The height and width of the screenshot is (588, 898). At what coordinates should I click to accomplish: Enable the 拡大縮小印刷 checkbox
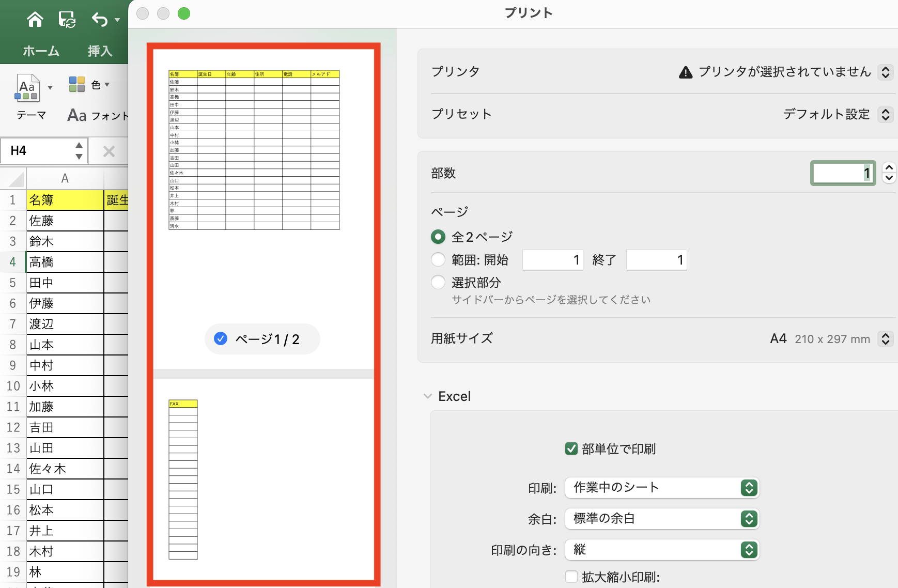pyautogui.click(x=571, y=577)
